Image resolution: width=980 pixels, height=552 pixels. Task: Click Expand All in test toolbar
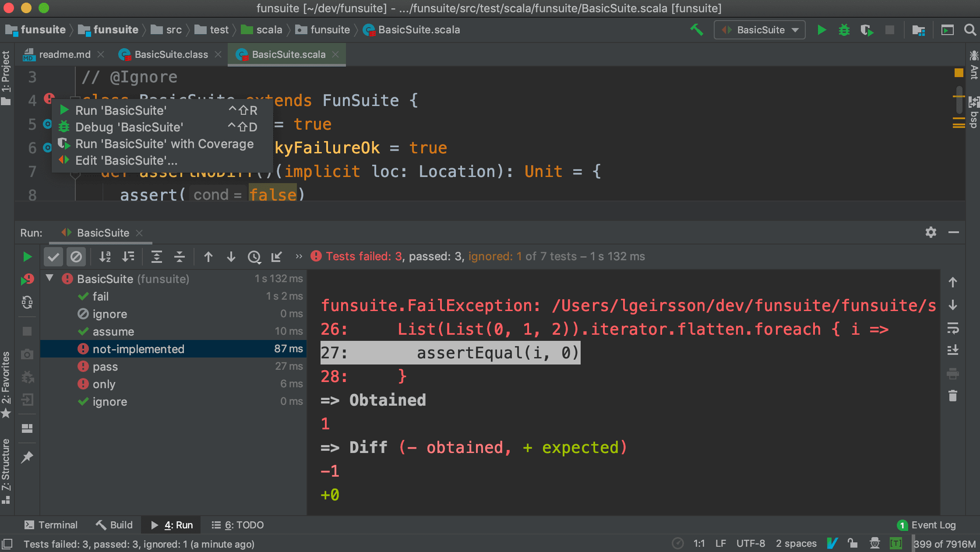(156, 257)
